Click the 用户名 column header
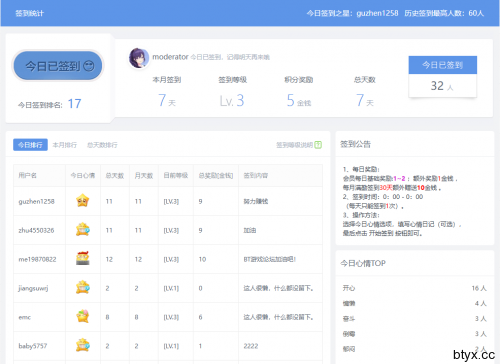The height and width of the screenshot is (364, 500). [27, 175]
